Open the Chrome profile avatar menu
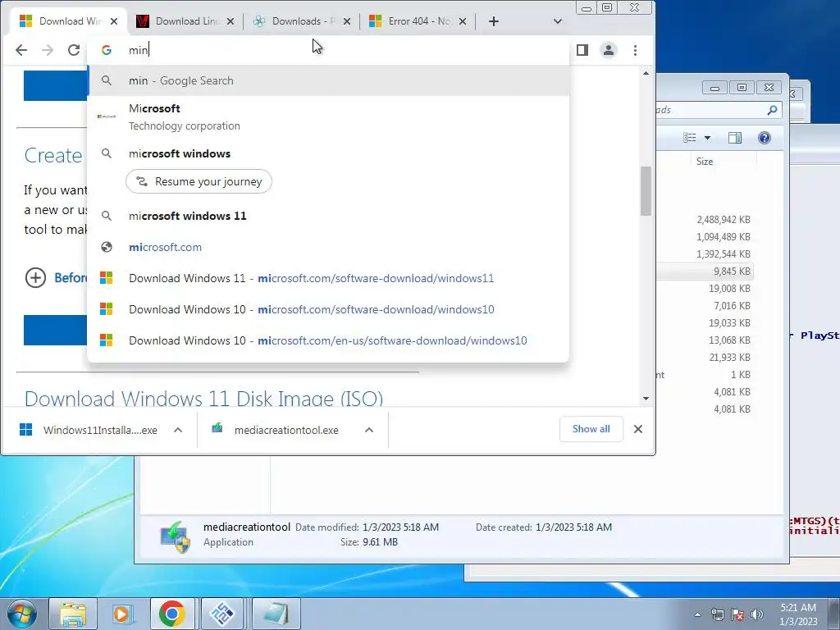 609,50
